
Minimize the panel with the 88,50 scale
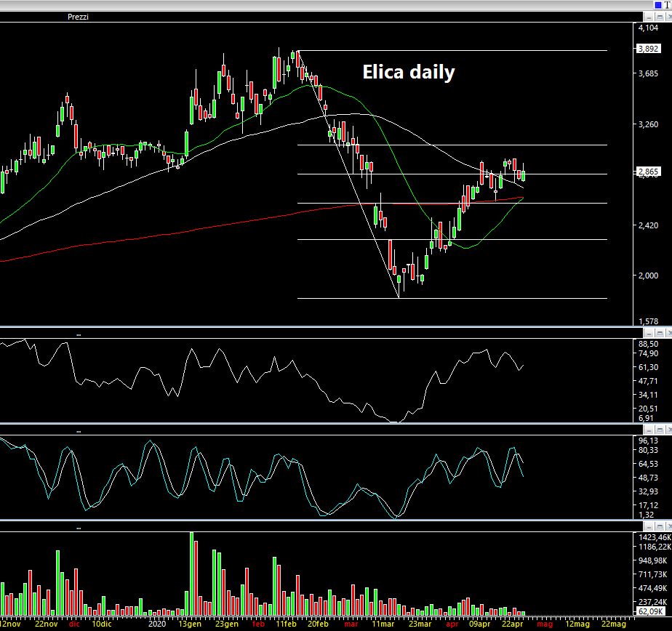pyautogui.click(x=649, y=333)
